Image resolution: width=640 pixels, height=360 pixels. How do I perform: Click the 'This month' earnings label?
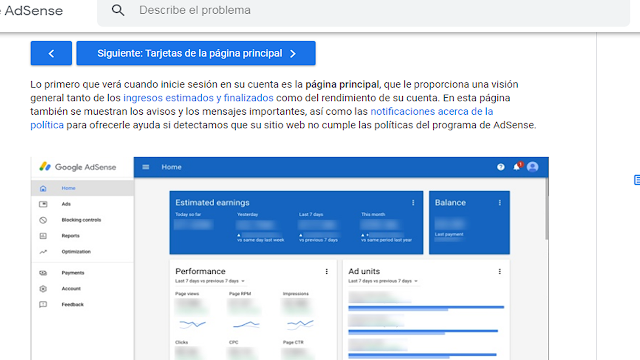(373, 214)
